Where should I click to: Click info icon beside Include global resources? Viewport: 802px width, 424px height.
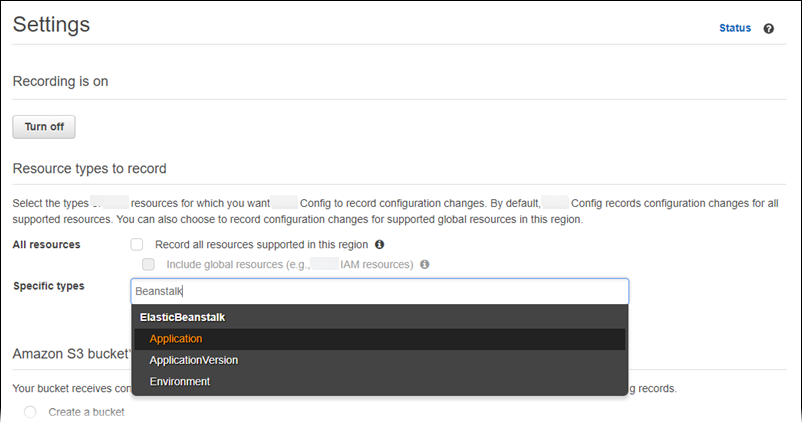point(425,265)
